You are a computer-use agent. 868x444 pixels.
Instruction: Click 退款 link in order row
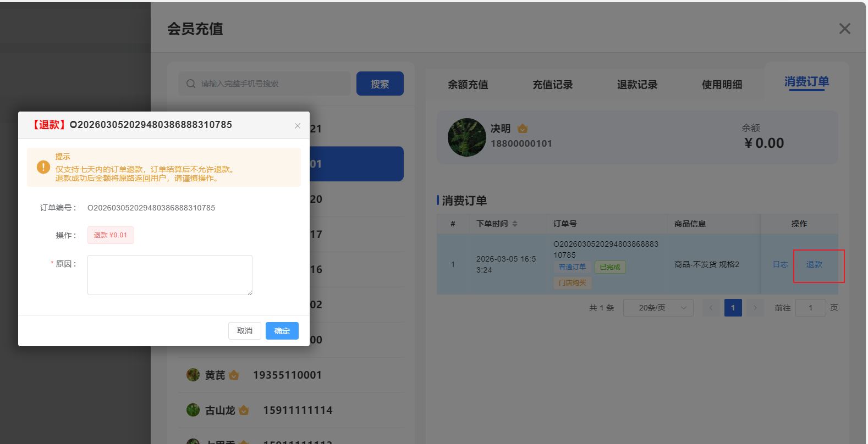[x=814, y=264]
